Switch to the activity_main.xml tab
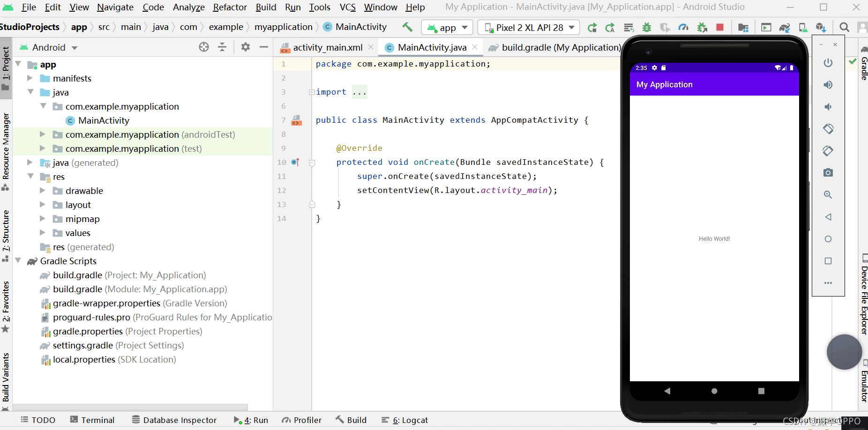Viewport: 868px width, 430px height. pyautogui.click(x=328, y=47)
